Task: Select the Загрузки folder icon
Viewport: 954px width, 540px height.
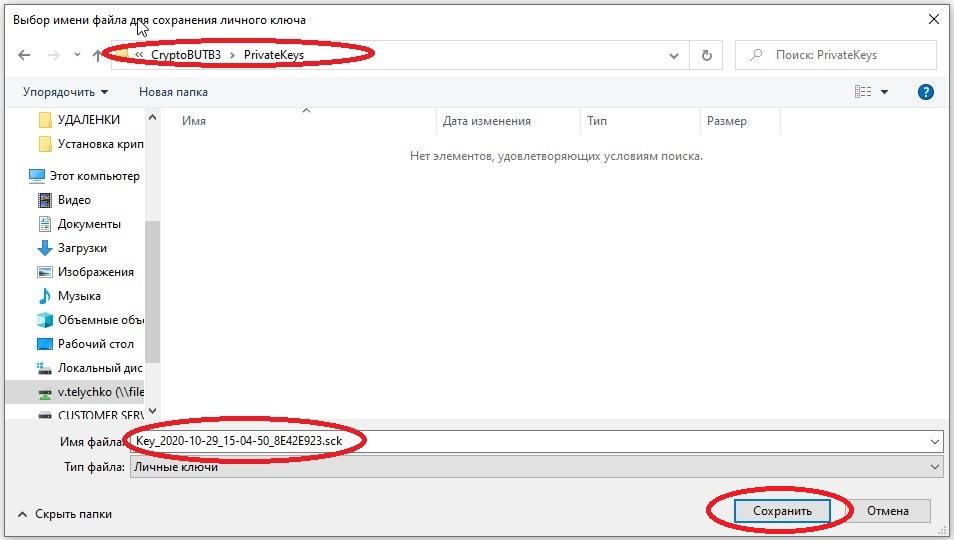Action: coord(45,248)
